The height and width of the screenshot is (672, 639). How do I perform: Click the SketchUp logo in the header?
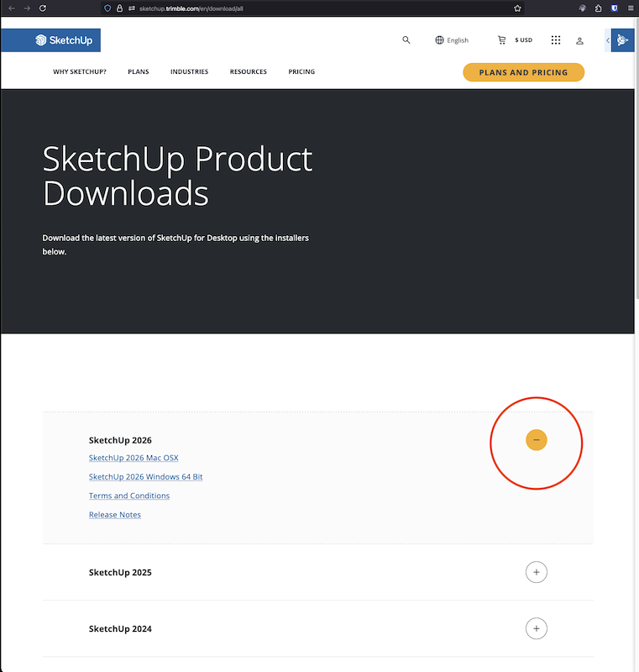64,40
